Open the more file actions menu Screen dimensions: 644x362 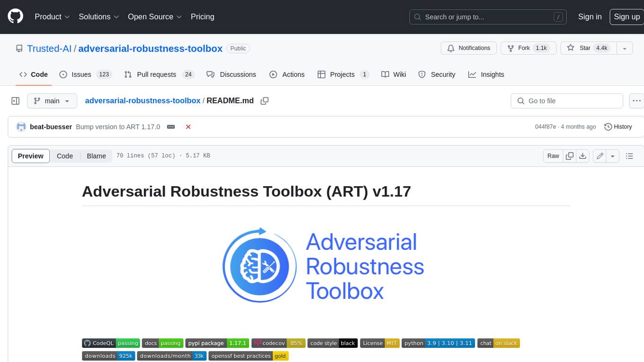pos(636,101)
